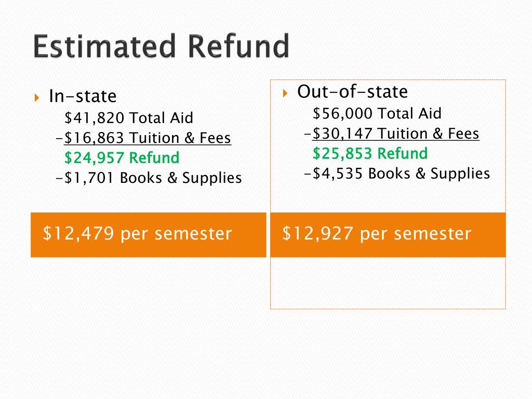The image size is (532, 399).
Task: Click empty area inside dashed Out-of-state box
Action: tap(388, 283)
